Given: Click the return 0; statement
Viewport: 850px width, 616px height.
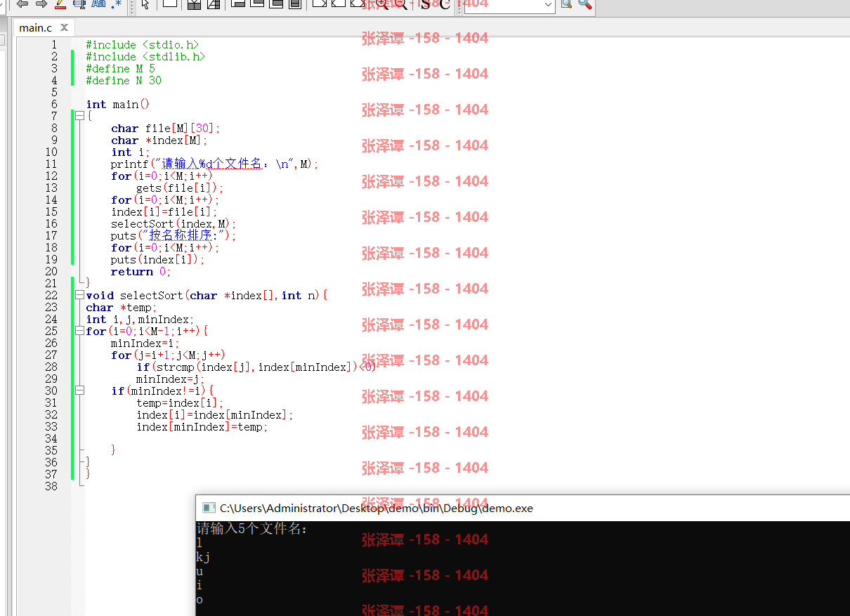Looking at the screenshot, I should [140, 272].
